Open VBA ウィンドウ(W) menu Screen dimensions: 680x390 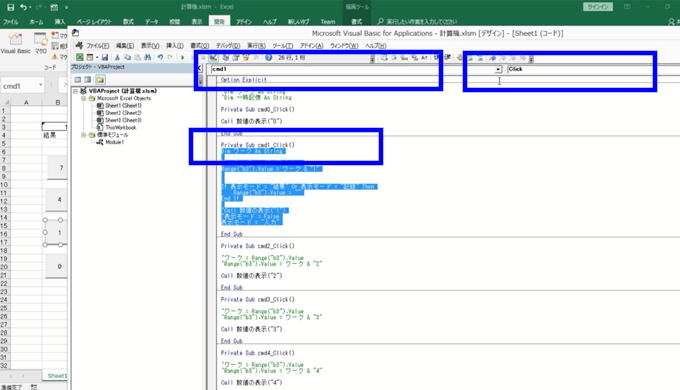[344, 46]
